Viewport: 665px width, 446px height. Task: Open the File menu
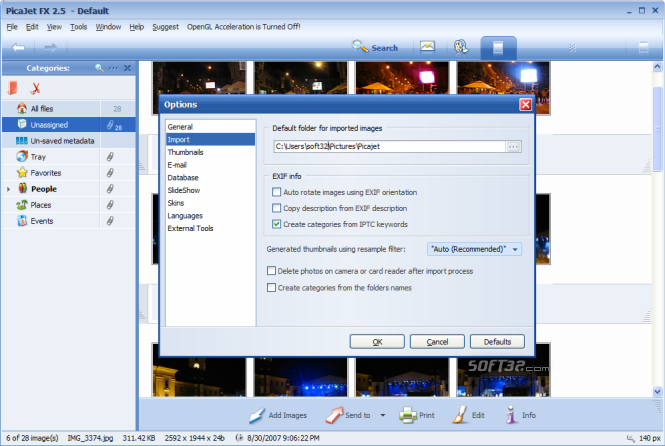(x=12, y=27)
